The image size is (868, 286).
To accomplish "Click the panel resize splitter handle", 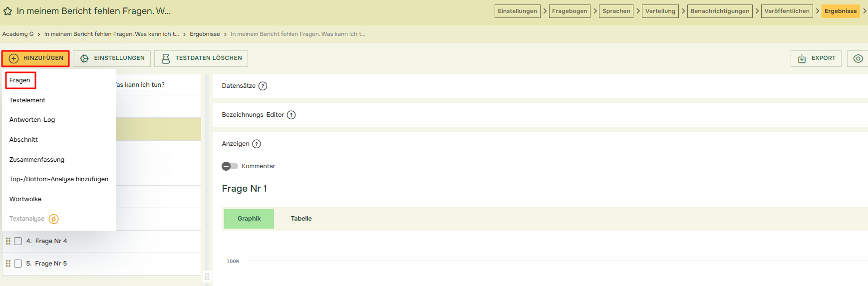I will 207,276.
